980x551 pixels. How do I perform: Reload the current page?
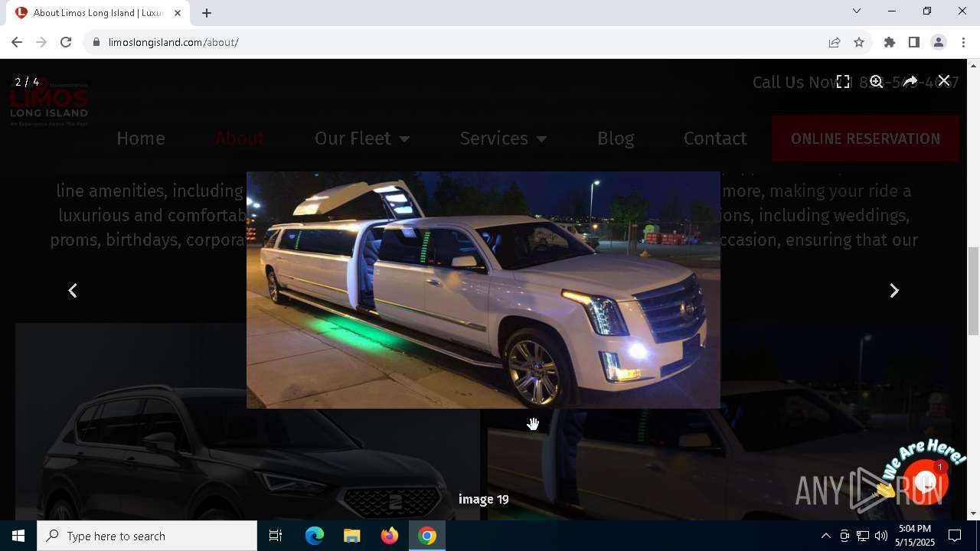point(66,42)
